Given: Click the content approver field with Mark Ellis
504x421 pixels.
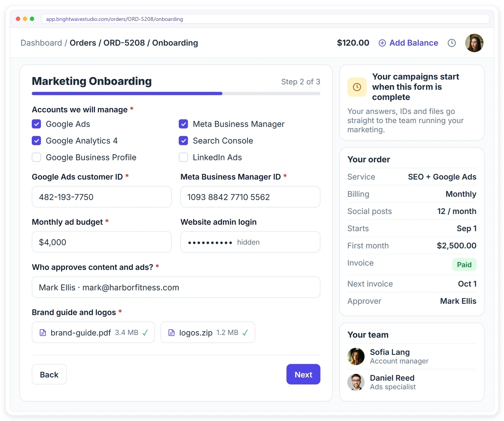Looking at the screenshot, I should coord(176,287).
